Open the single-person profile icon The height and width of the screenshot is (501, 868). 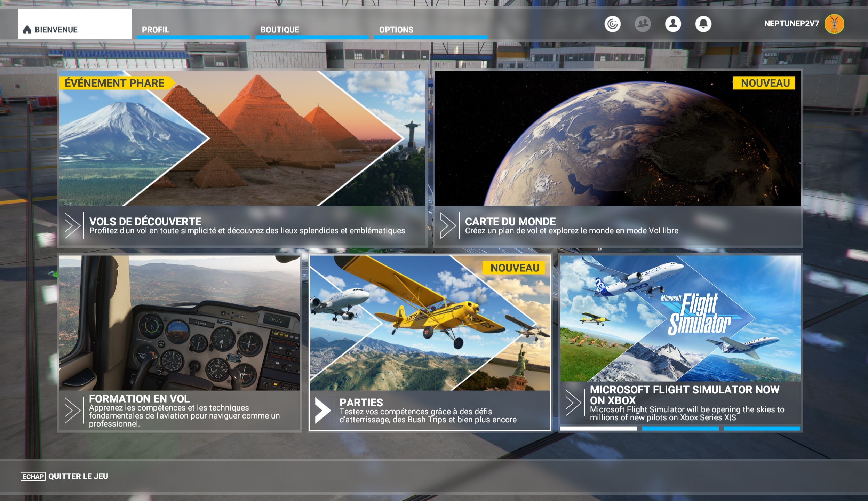click(673, 24)
